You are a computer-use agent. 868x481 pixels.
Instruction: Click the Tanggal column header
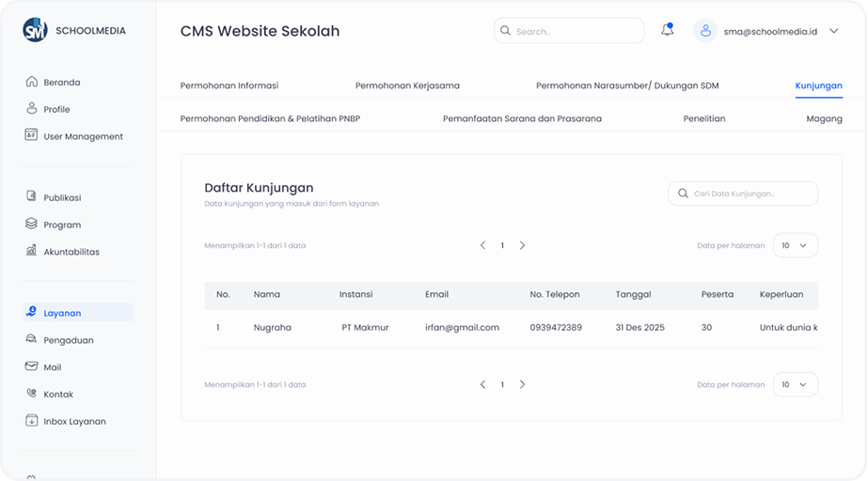pos(633,294)
